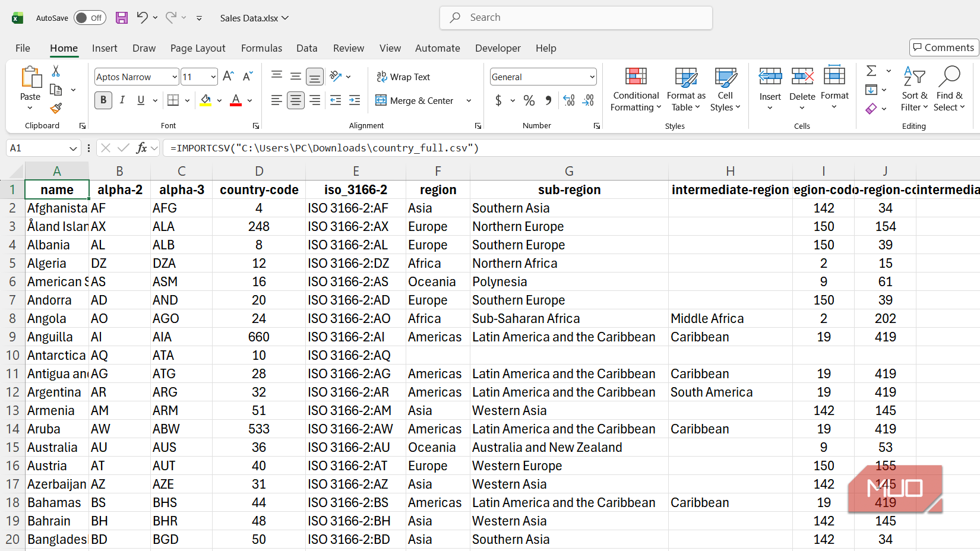Open the Name Box dropdown arrow
Viewport: 980px width, 551px height.
[x=73, y=148]
